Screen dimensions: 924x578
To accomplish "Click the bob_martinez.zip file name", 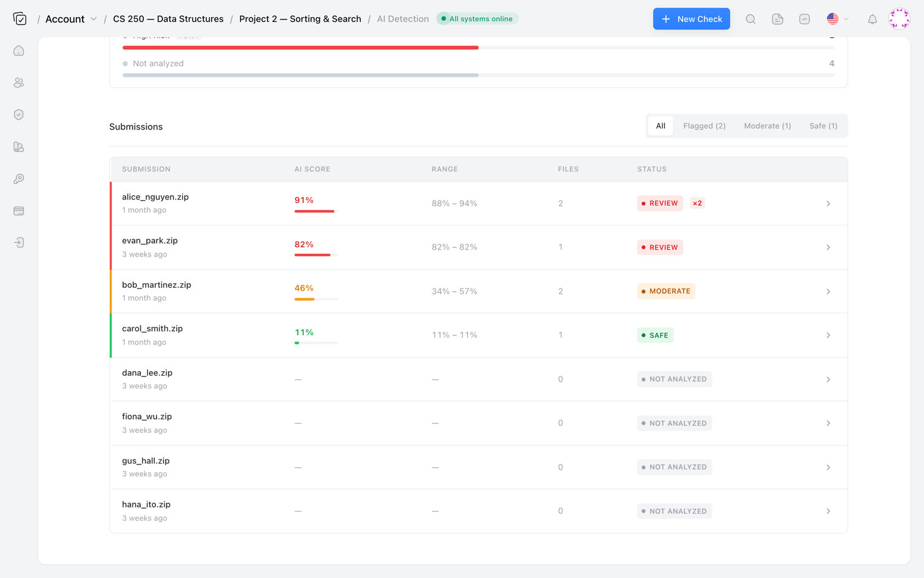I will pyautogui.click(x=157, y=285).
